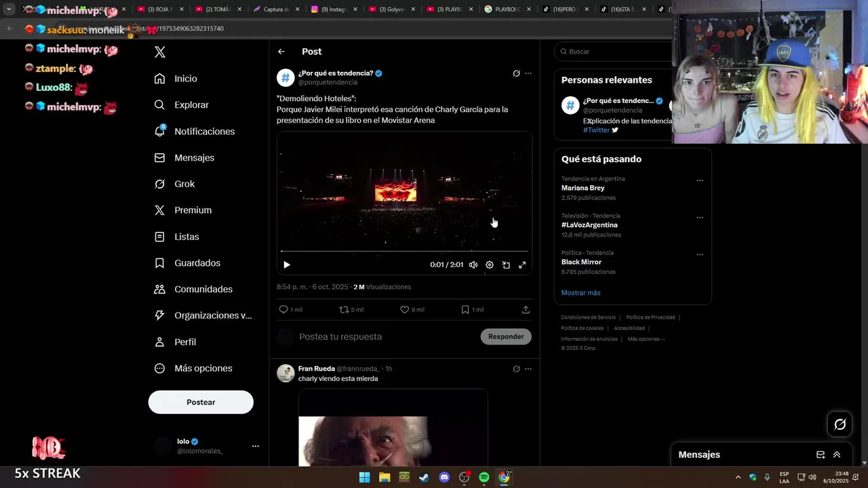This screenshot has height=488, width=868.
Task: Open Spotify from the taskbar
Action: coord(484,477)
